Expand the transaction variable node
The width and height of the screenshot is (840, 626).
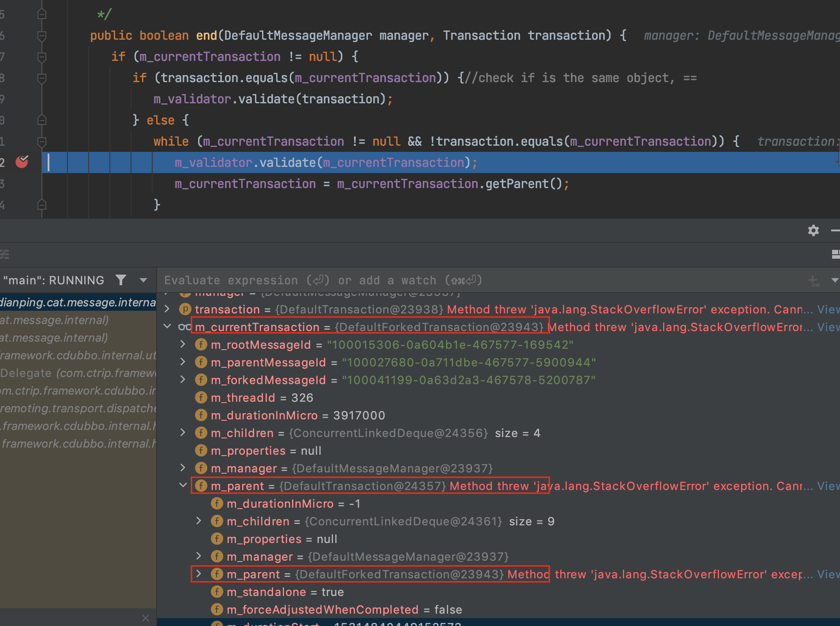[x=168, y=309]
